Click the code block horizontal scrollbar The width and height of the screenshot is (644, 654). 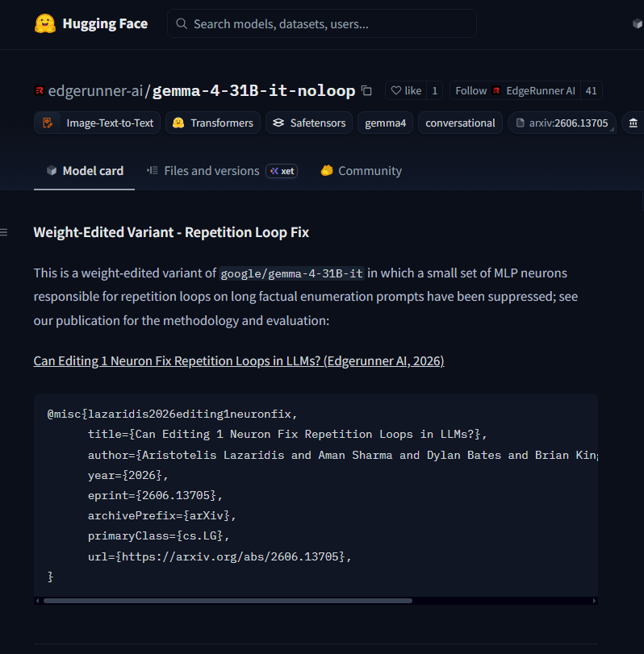click(x=228, y=601)
